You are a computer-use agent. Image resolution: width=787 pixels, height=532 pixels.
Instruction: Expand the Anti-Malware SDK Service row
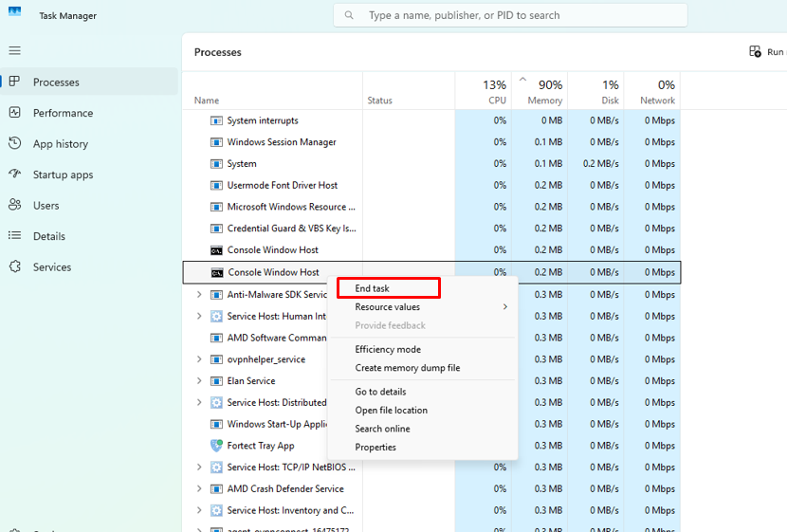[x=199, y=295]
